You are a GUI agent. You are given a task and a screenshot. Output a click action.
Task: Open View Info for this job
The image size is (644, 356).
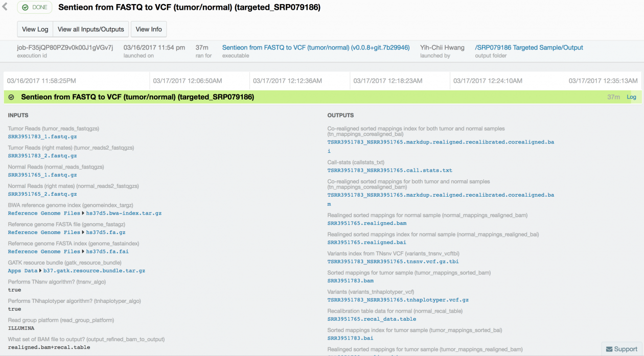[x=148, y=29]
